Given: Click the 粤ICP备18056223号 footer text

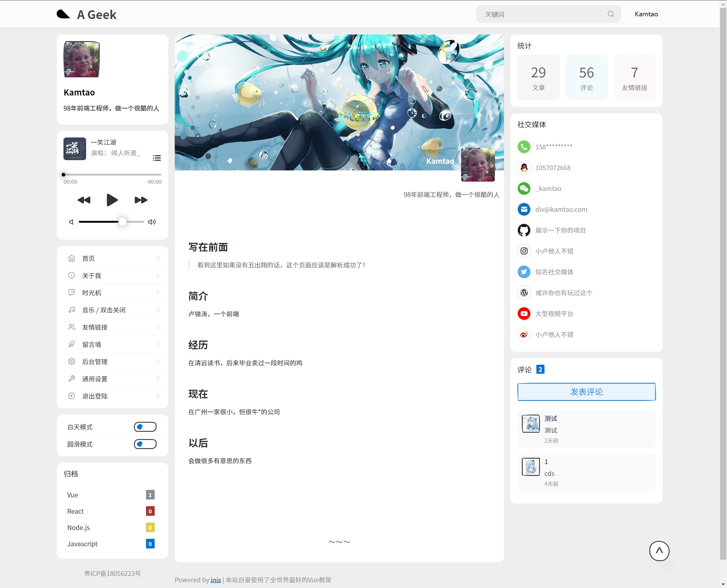Looking at the screenshot, I should click(112, 573).
